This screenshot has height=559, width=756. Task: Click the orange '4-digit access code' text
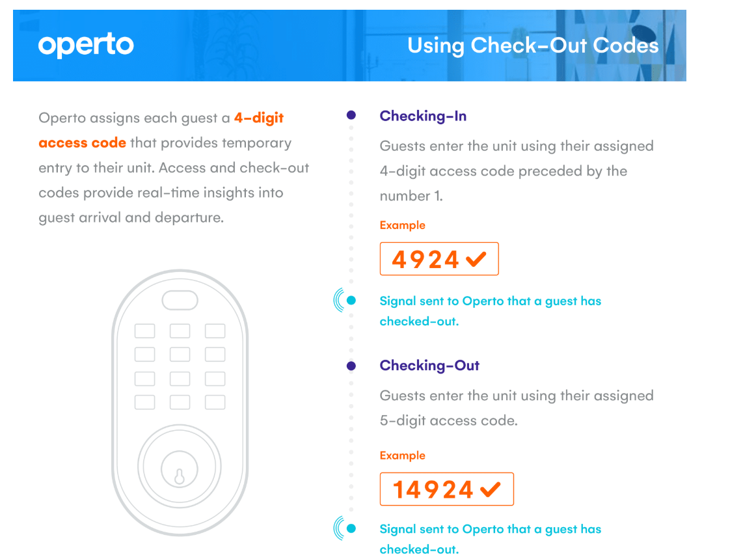point(161,130)
